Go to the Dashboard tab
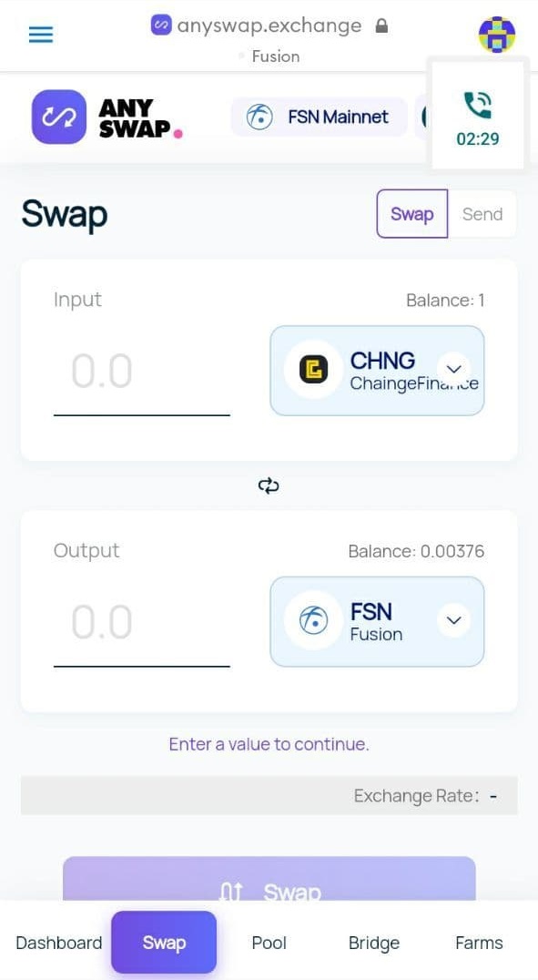Viewport: 538px width, 980px height. coord(59,943)
